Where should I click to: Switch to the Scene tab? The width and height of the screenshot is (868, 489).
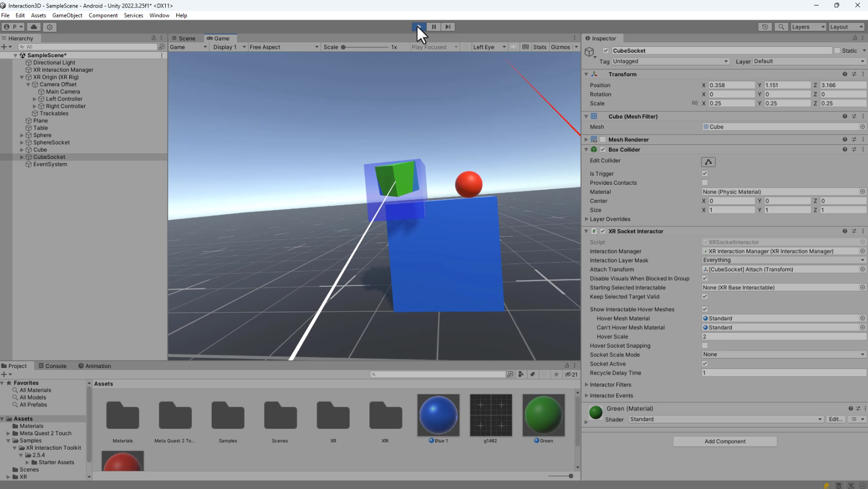coord(185,38)
